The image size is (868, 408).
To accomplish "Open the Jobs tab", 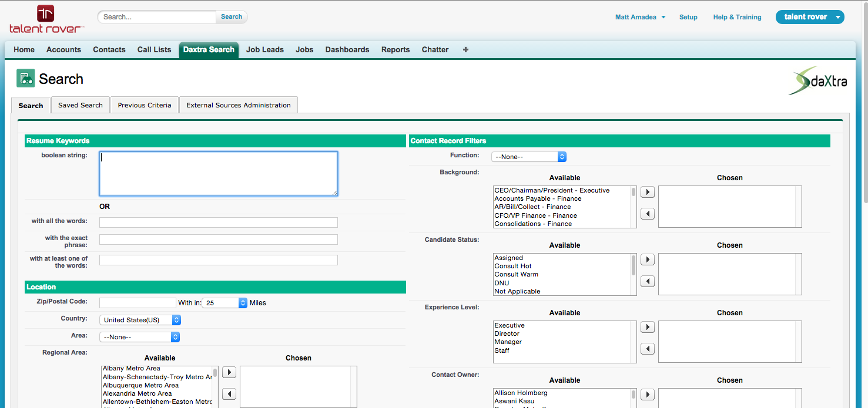I will 304,50.
